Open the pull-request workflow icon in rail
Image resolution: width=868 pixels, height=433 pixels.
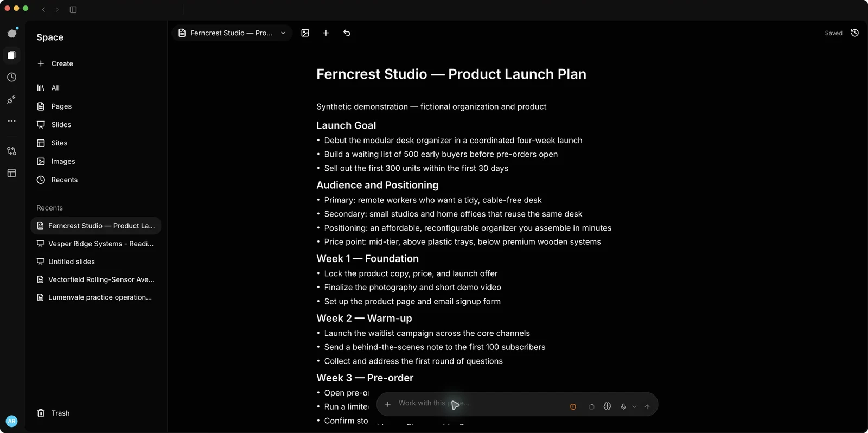(12, 151)
